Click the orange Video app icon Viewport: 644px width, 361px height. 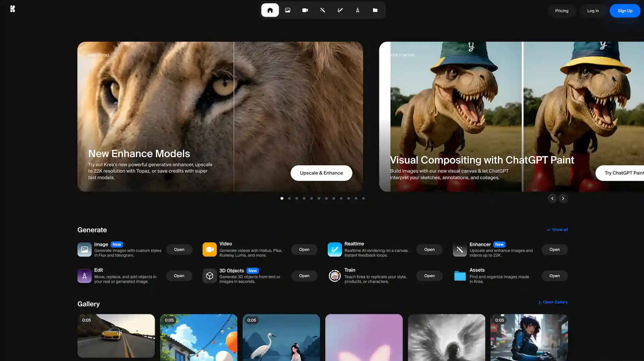(x=210, y=250)
